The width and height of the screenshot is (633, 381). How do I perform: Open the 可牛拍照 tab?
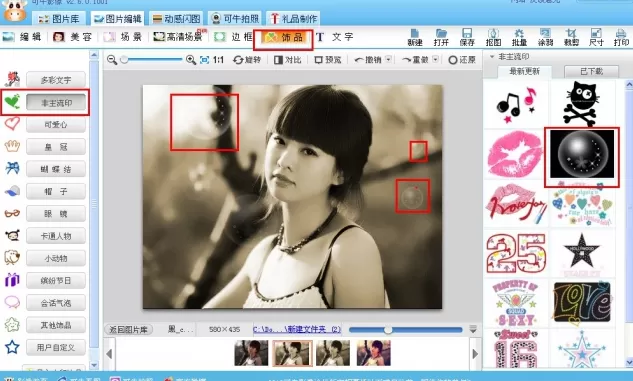235,19
